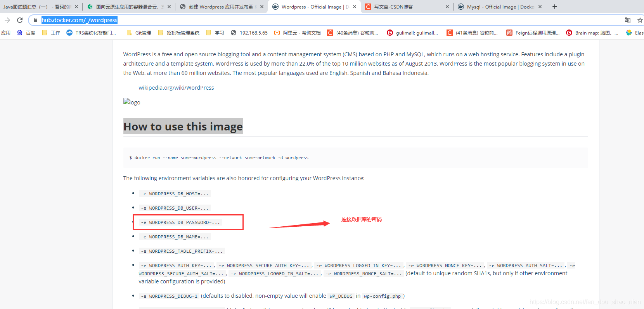Click the address bar lock icon
The height and width of the screenshot is (309, 644).
coord(35,20)
